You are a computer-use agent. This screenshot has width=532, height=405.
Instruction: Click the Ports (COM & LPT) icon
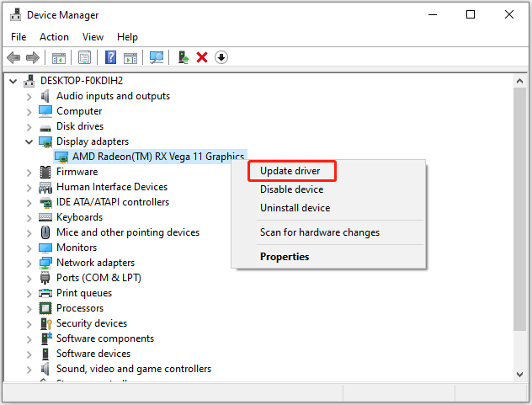(x=45, y=278)
